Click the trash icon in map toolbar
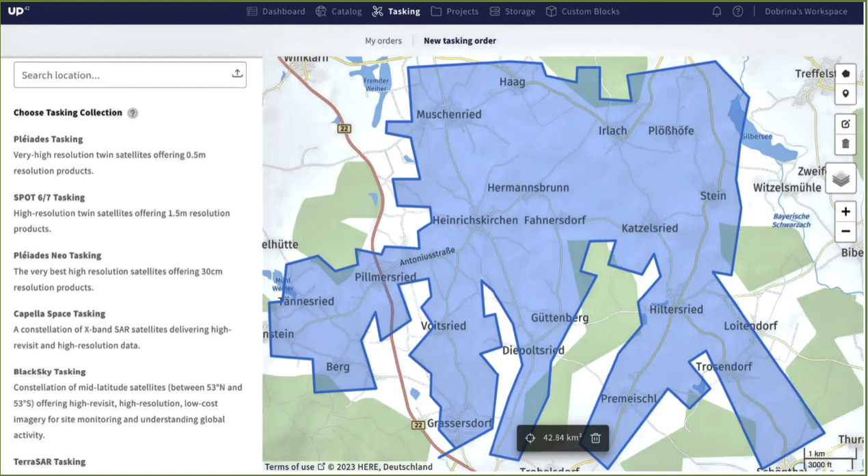Screen dimensions: 868x476 point(845,144)
